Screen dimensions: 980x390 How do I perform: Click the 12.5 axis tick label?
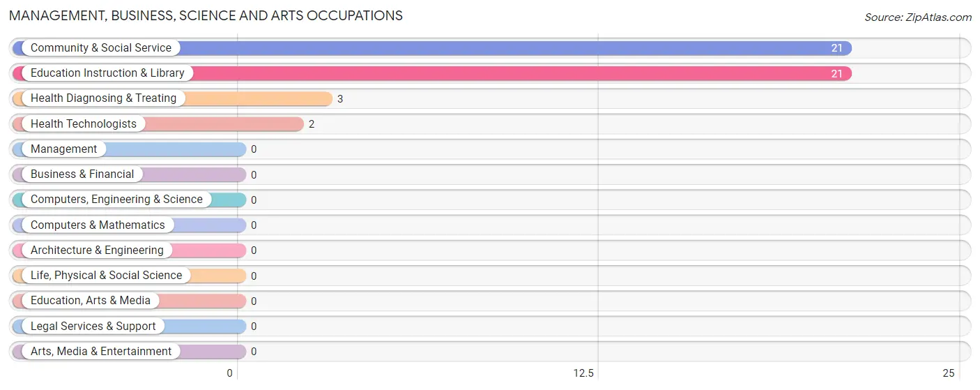pyautogui.click(x=583, y=373)
